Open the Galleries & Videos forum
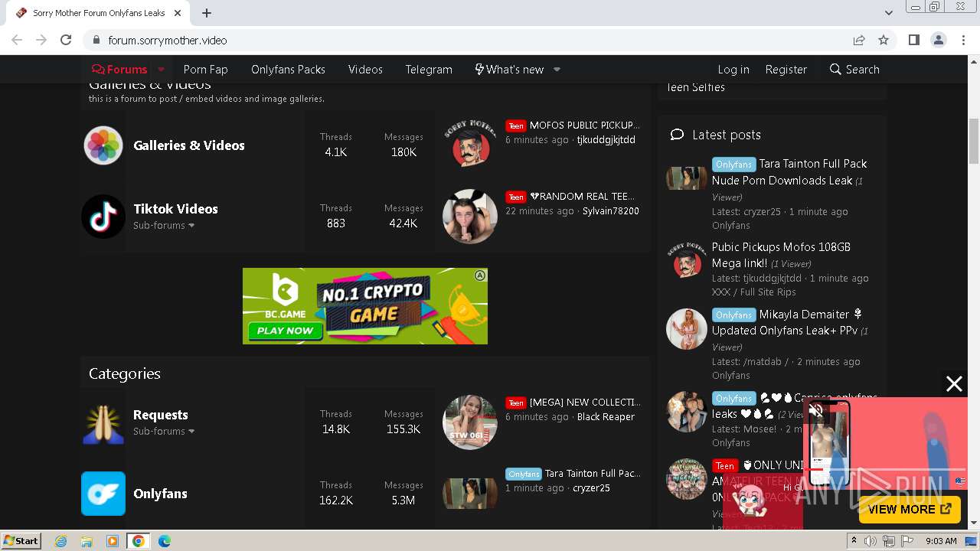This screenshot has height=551, width=980. click(189, 145)
